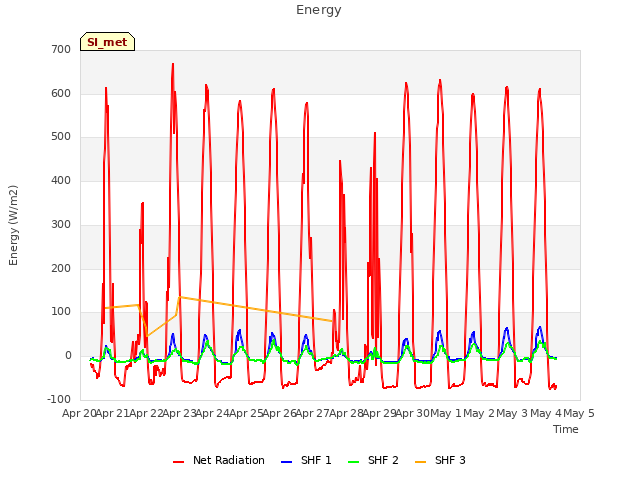Image resolution: width=640 pixels, height=480 pixels.
Task: Click the Apr 23 x-axis tick label
Action: click(x=180, y=413)
